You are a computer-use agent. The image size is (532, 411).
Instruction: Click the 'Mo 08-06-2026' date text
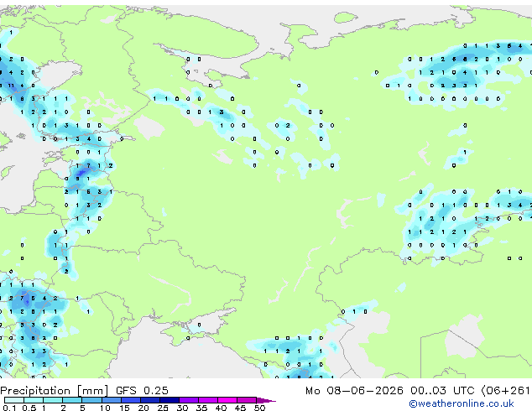tap(354, 391)
